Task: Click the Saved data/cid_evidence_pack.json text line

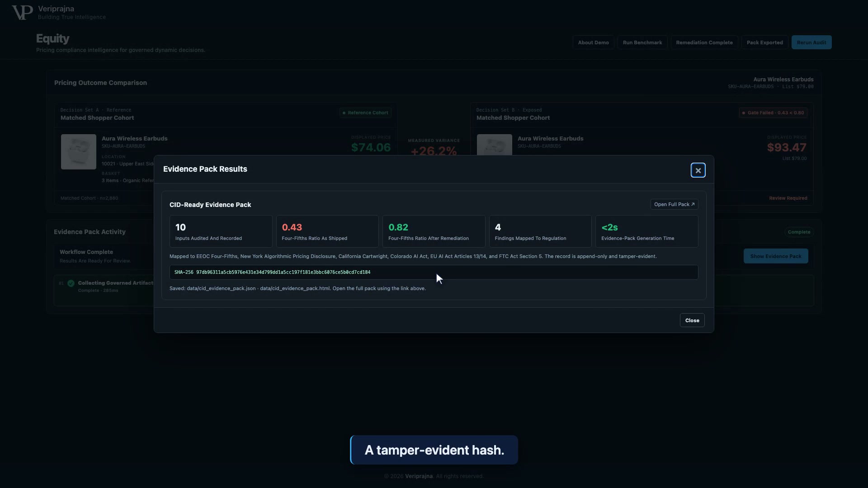Action: tap(297, 288)
